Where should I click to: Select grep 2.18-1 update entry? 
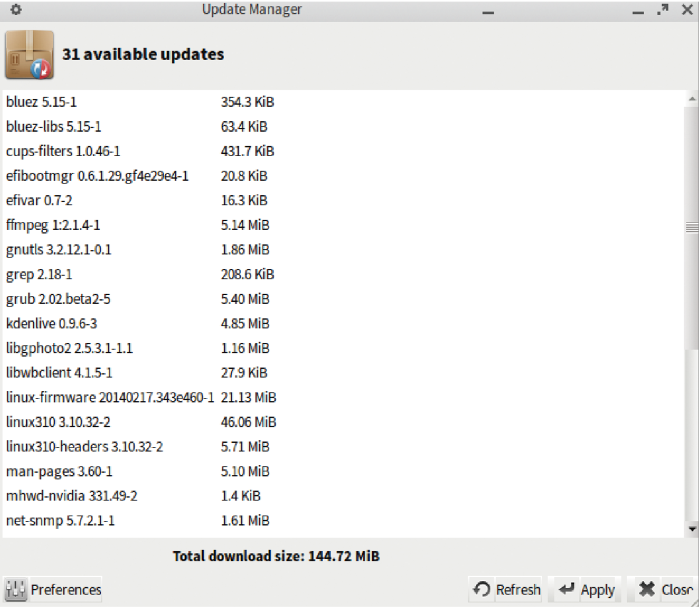coord(344,274)
